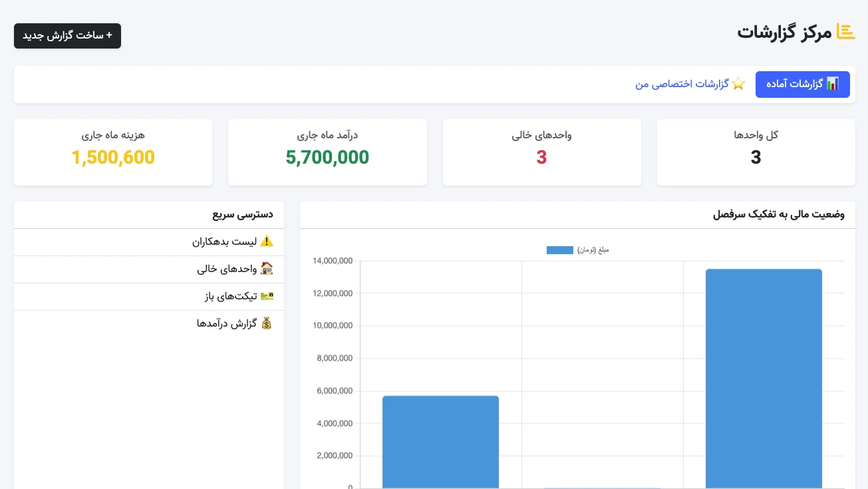Select the red واحدهای خالی stat card

tap(541, 152)
